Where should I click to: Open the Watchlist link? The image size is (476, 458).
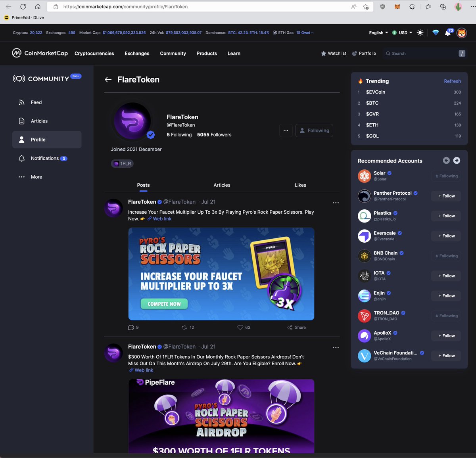click(334, 53)
